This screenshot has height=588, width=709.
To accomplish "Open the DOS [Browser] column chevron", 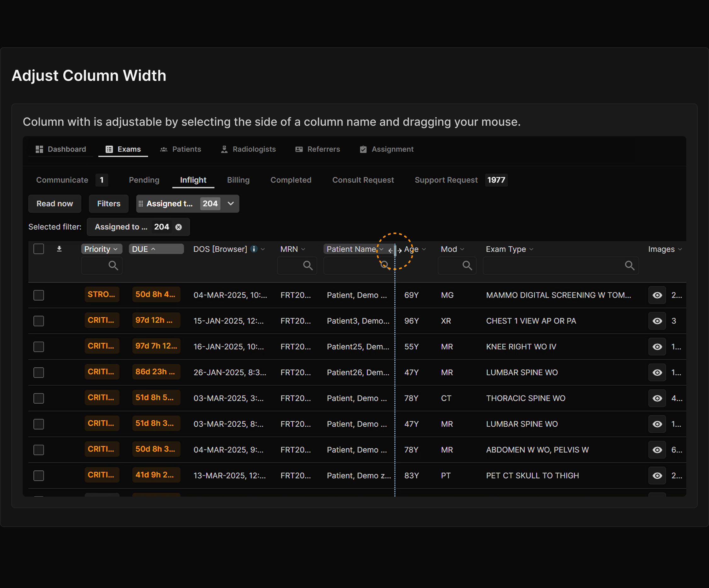I will [x=263, y=249].
